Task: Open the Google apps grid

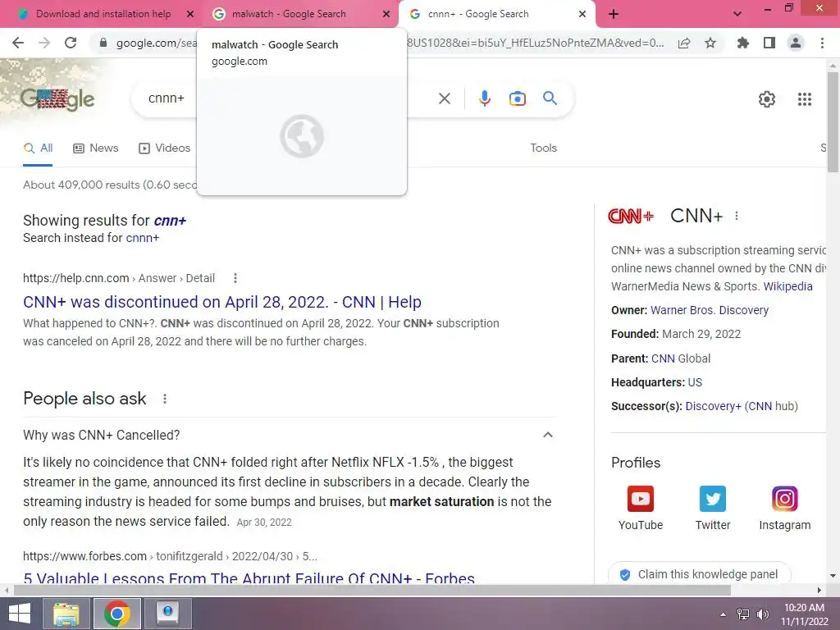Action: [805, 99]
